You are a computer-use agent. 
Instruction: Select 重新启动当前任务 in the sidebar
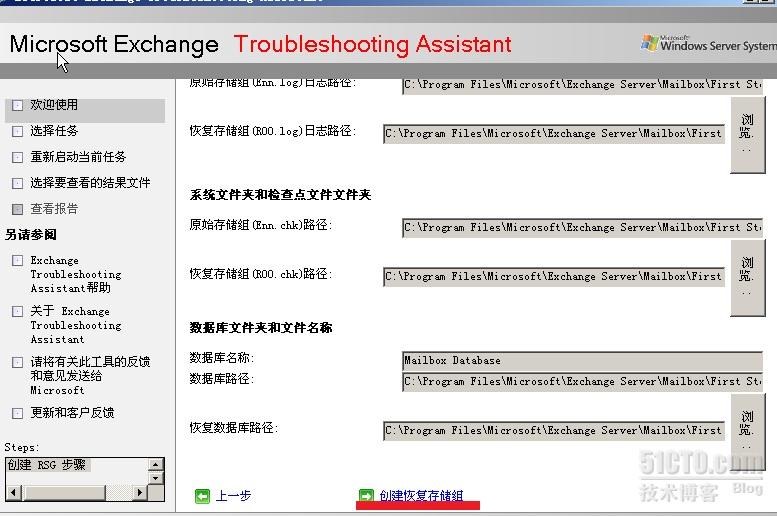click(78, 157)
